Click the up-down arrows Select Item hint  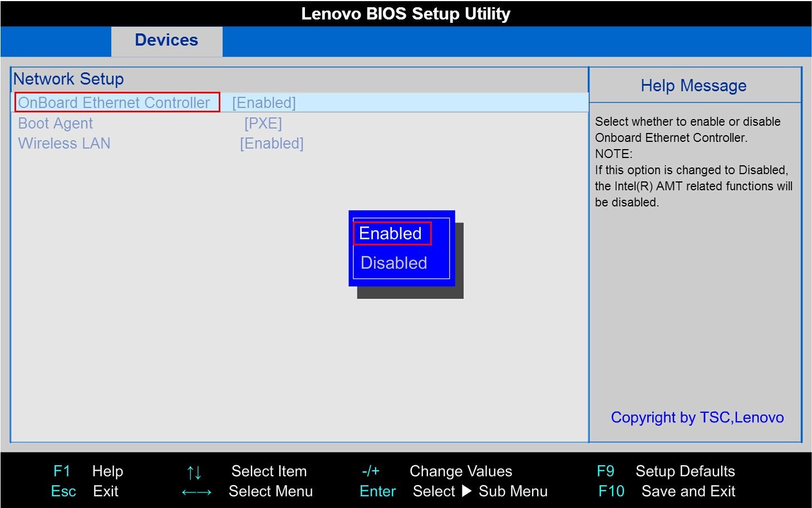[x=247, y=472]
